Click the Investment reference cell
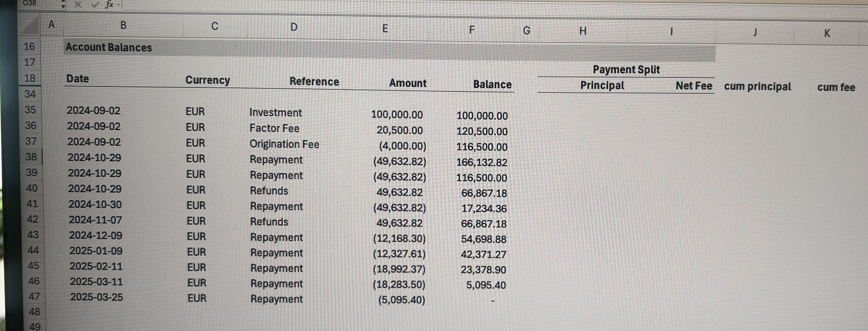Screen dimensions: 868x331 click(x=276, y=113)
